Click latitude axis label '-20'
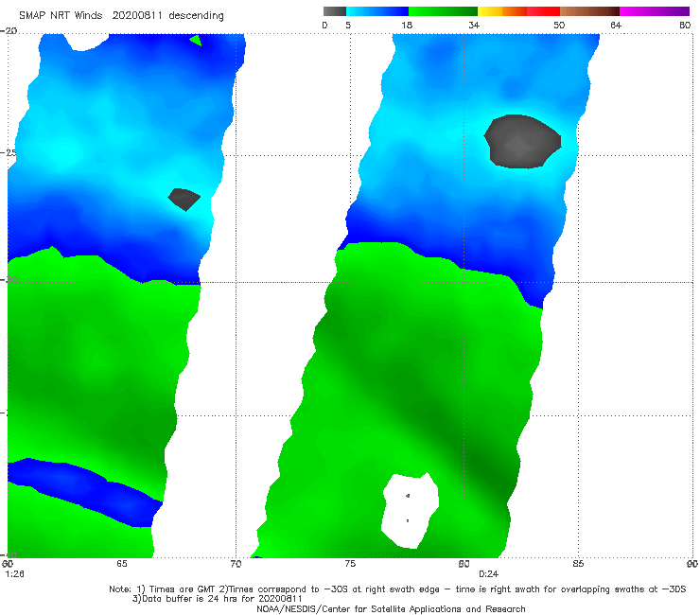The width and height of the screenshot is (700, 615). click(x=9, y=30)
